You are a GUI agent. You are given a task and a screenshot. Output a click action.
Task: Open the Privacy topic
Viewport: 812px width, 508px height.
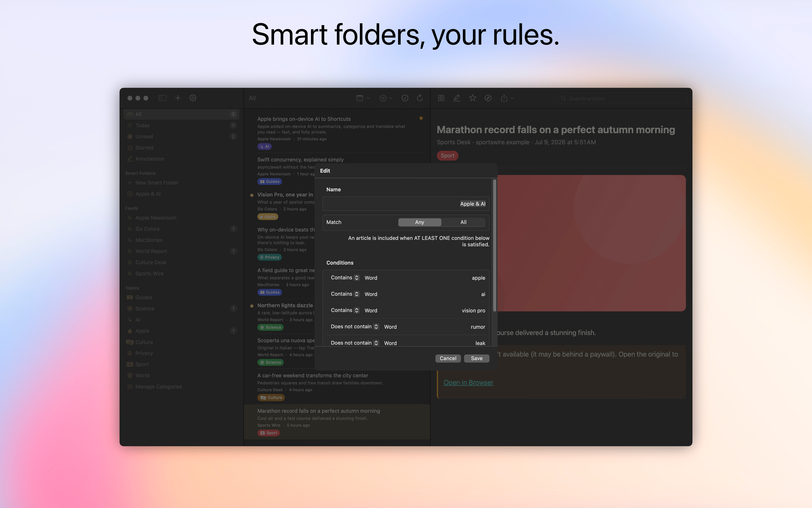181,353
